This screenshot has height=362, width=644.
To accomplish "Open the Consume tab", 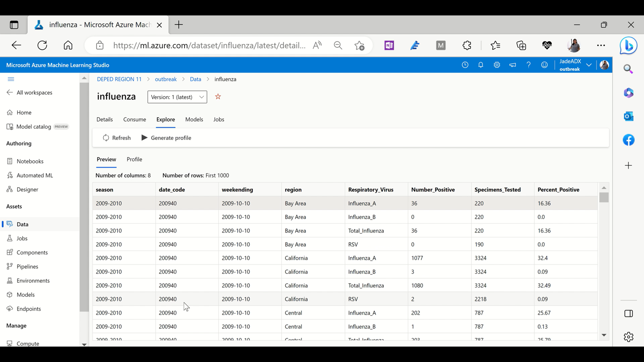I will click(135, 119).
